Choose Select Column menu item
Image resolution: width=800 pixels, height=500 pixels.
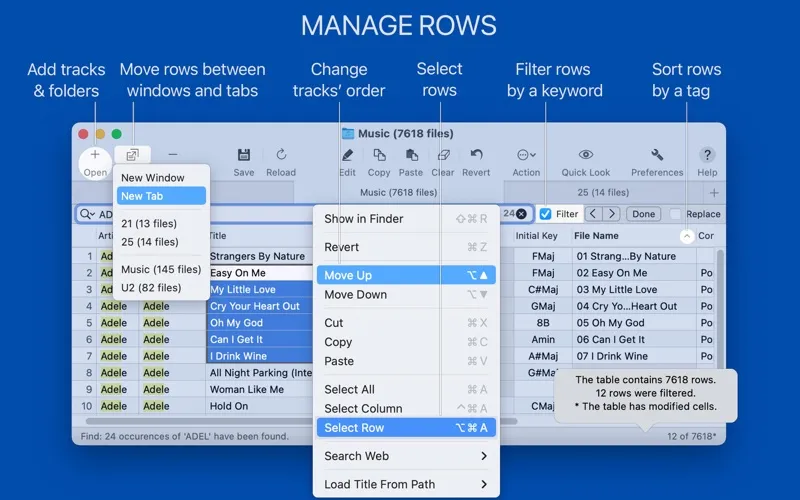(406, 409)
